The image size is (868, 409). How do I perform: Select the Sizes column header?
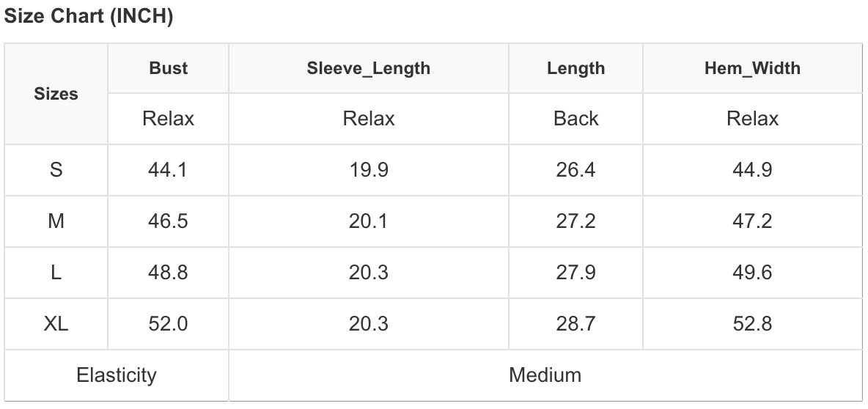(56, 94)
